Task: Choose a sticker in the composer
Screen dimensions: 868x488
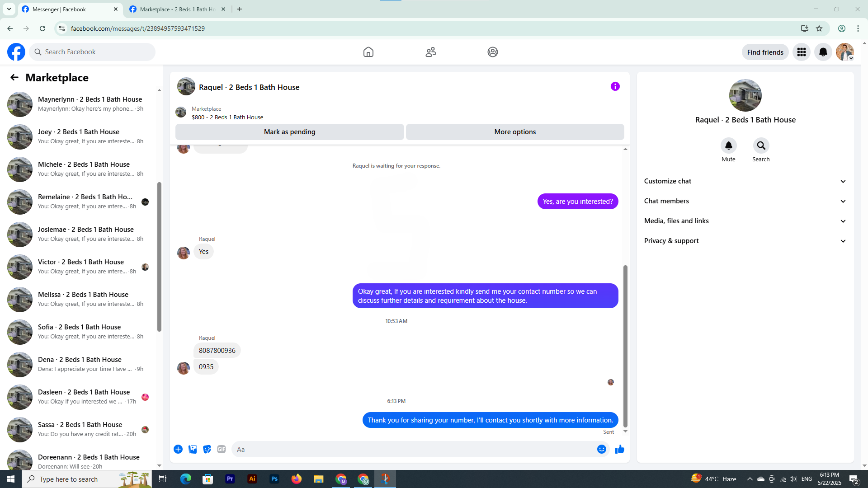Action: pyautogui.click(x=207, y=449)
